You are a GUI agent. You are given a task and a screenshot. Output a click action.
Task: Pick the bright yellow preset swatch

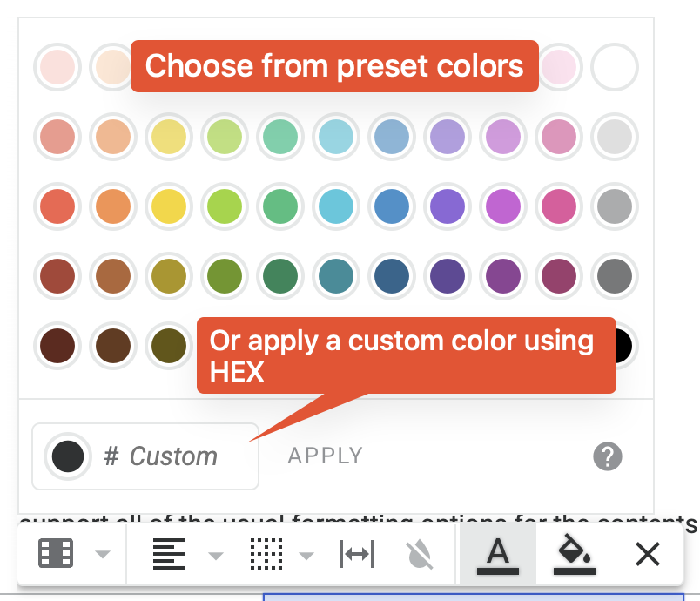coord(169,206)
